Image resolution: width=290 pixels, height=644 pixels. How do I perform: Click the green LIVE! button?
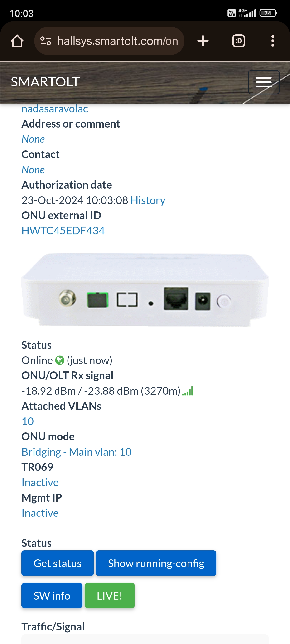pos(110,596)
